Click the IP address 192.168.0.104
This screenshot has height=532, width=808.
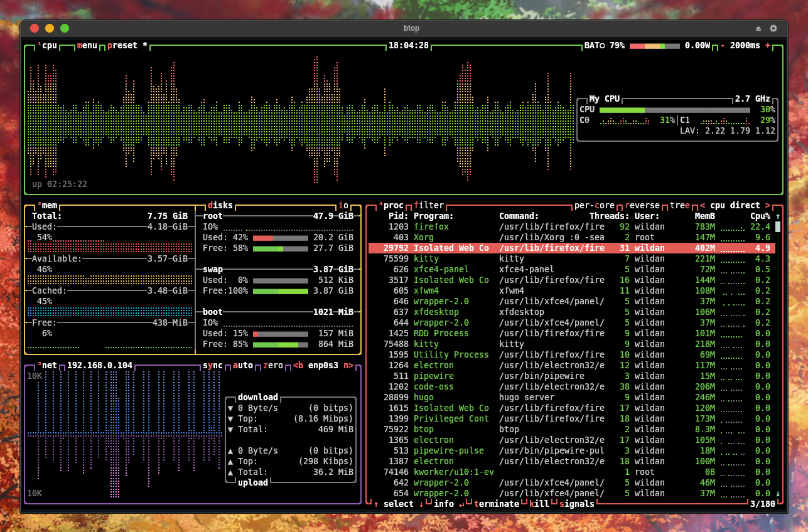pyautogui.click(x=100, y=365)
